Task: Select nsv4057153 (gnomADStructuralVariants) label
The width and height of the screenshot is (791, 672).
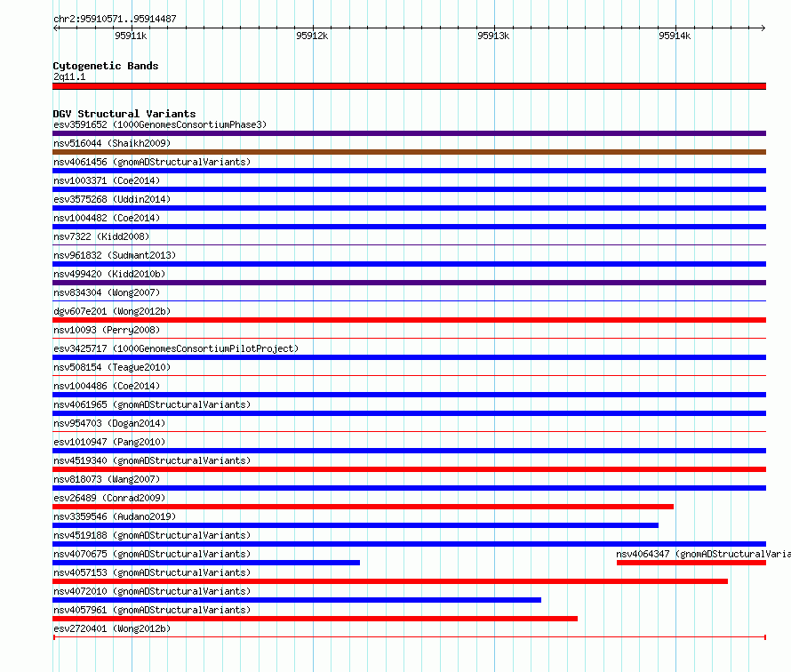Action: (152, 572)
